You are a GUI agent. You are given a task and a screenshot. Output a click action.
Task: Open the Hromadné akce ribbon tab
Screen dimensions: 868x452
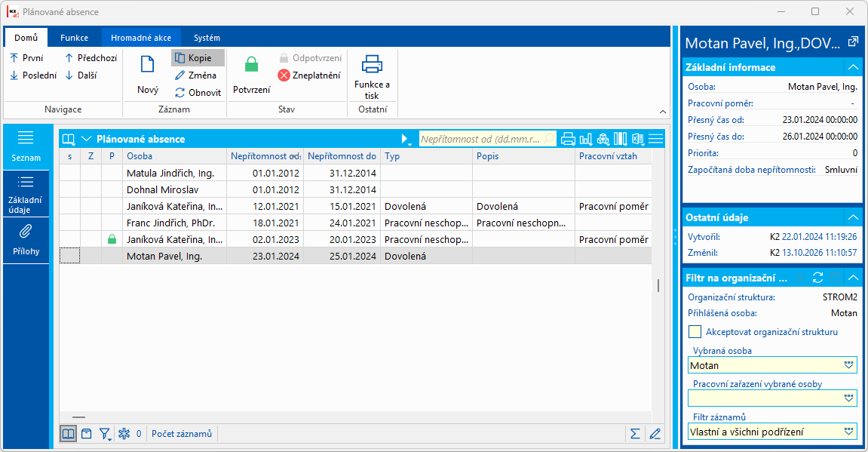141,38
